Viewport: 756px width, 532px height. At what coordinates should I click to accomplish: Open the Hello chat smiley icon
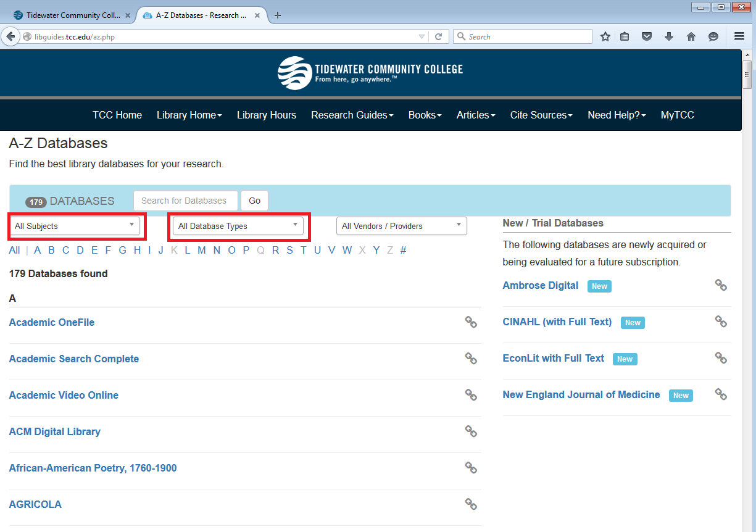tap(713, 36)
